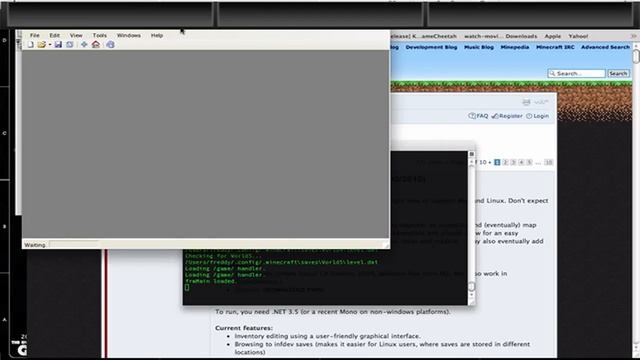This screenshot has height=360, width=640.
Task: Click the Music Blog link in browser
Action: (479, 47)
